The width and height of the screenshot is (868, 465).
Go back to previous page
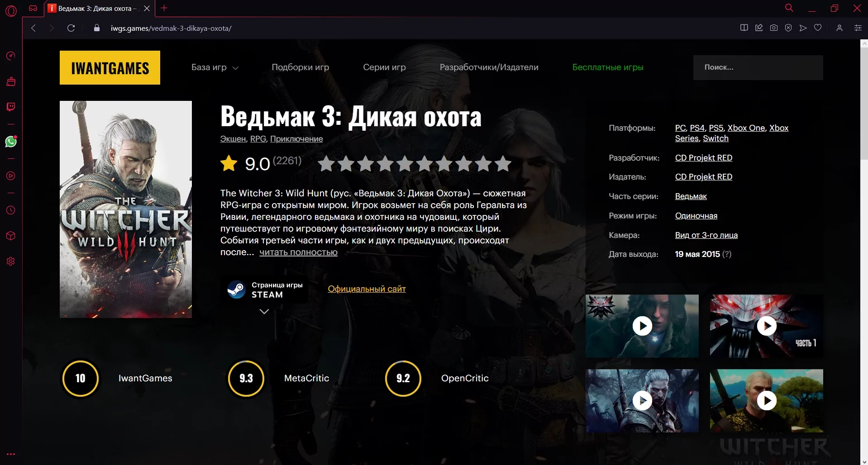point(33,28)
